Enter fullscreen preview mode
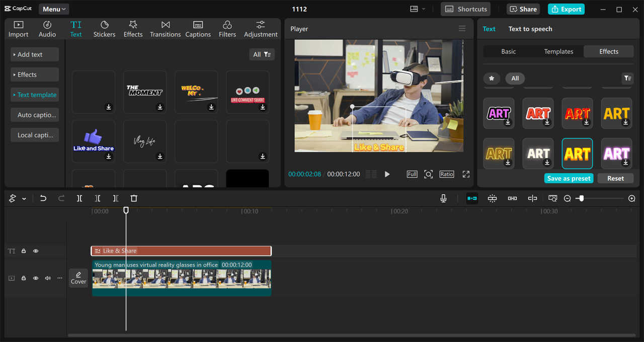This screenshot has height=342, width=644. click(466, 174)
